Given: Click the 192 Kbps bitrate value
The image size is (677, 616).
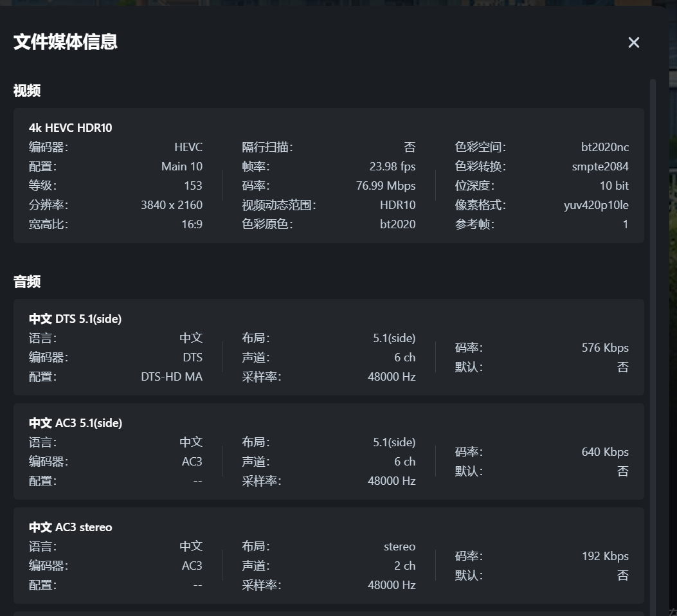Looking at the screenshot, I should (x=605, y=556).
